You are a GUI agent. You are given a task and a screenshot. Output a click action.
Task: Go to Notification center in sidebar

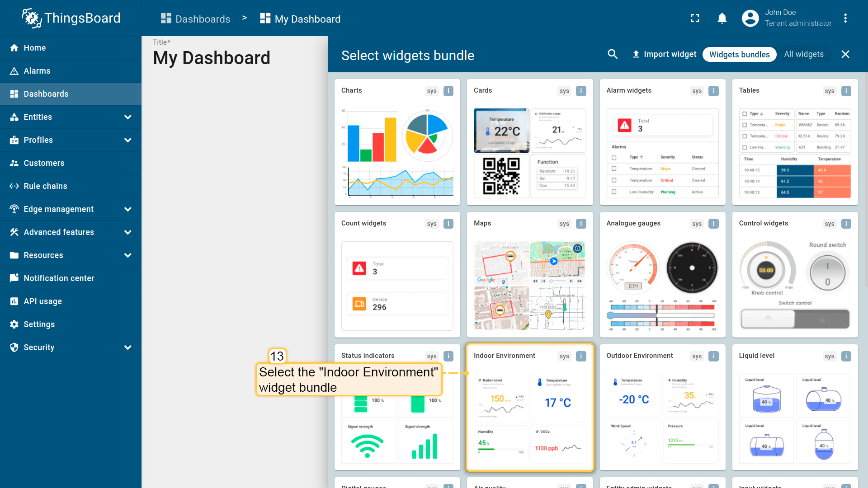59,278
